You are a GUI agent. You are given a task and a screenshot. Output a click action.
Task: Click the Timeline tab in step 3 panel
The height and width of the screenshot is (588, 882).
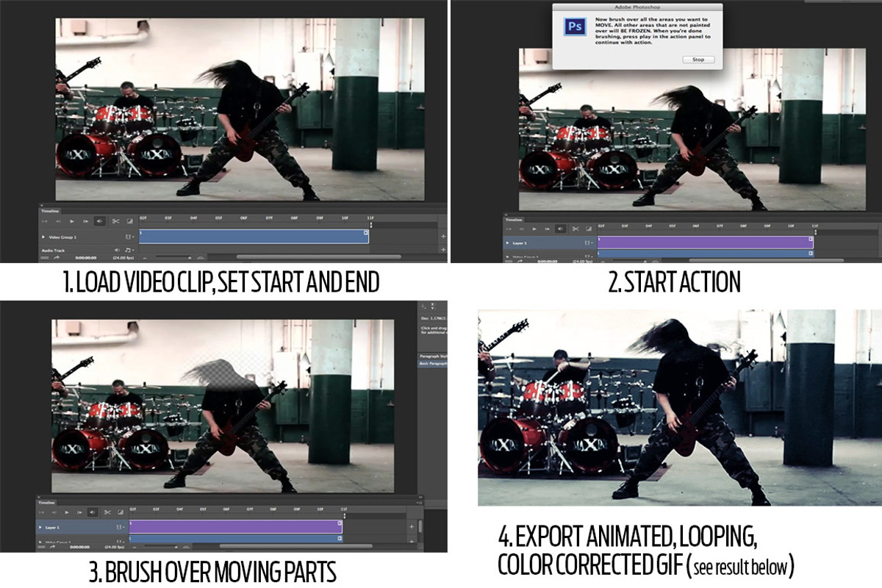(46, 503)
